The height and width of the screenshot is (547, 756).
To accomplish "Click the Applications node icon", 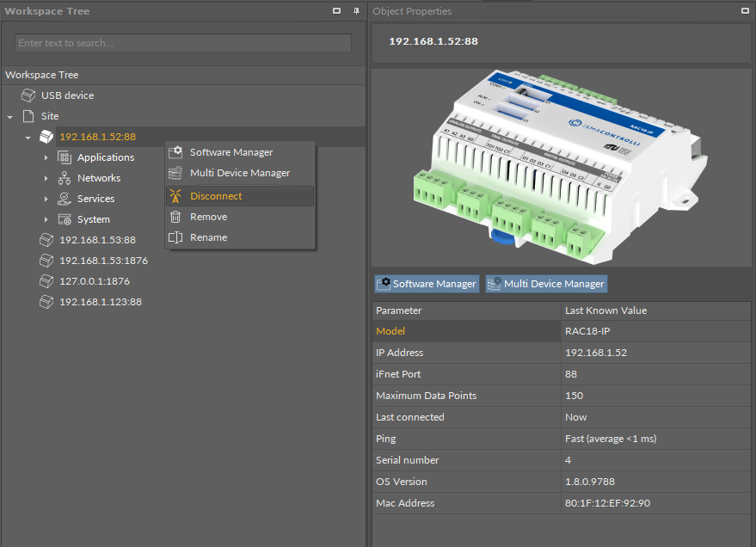I will [65, 157].
